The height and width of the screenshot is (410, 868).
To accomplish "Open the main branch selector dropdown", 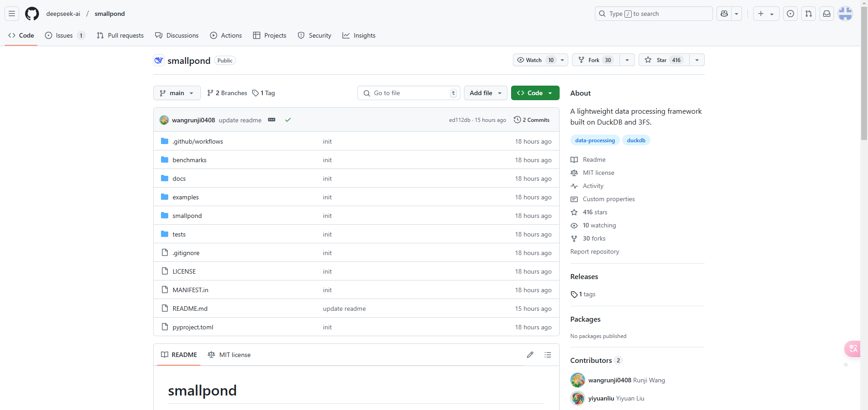I will [176, 93].
